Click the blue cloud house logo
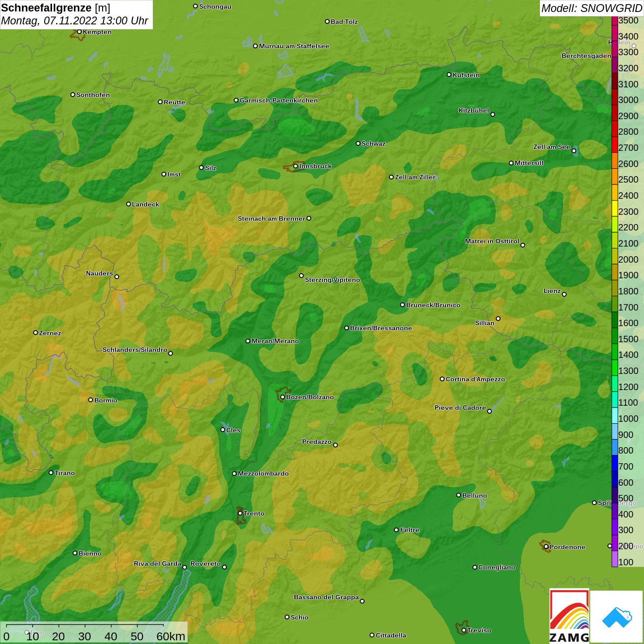Screen dimensions: 644x644 [x=617, y=617]
